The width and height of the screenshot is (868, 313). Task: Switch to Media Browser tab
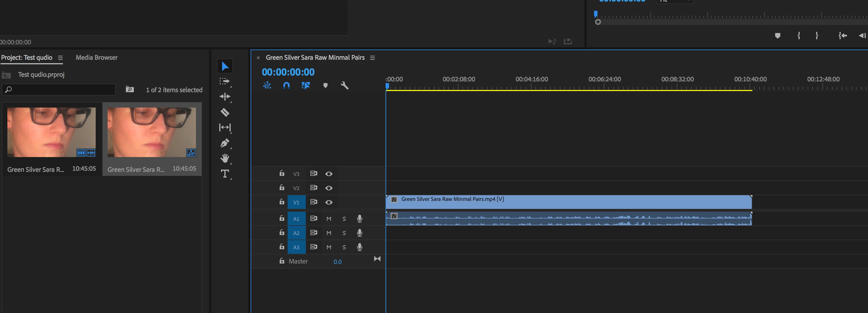96,57
